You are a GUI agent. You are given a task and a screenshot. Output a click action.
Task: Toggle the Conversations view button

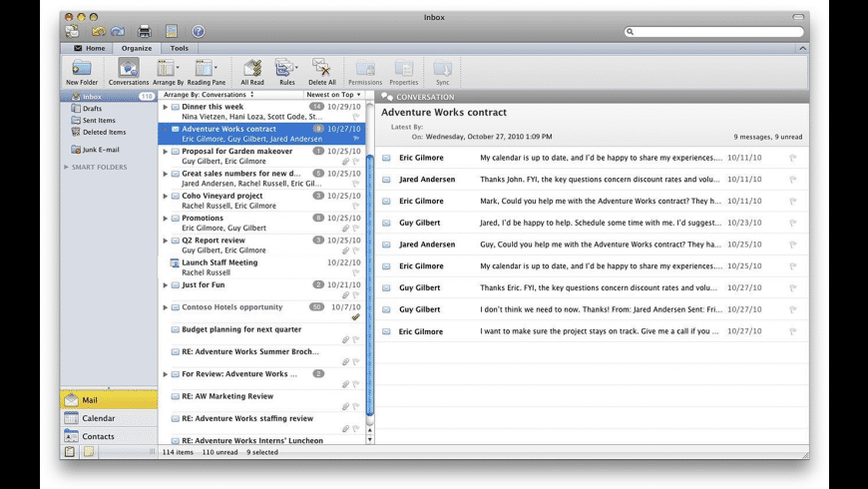(x=129, y=69)
